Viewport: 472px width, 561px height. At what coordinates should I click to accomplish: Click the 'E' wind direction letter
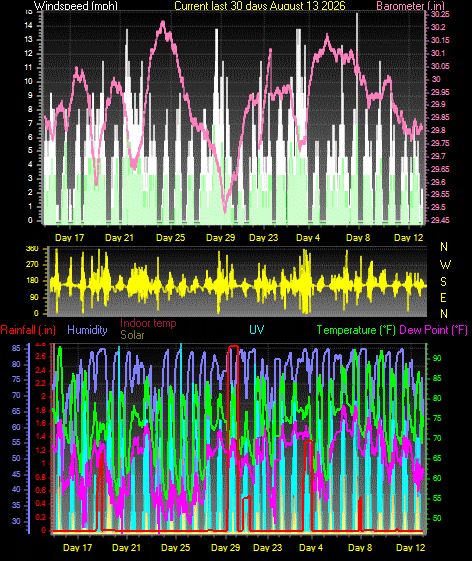click(x=443, y=298)
